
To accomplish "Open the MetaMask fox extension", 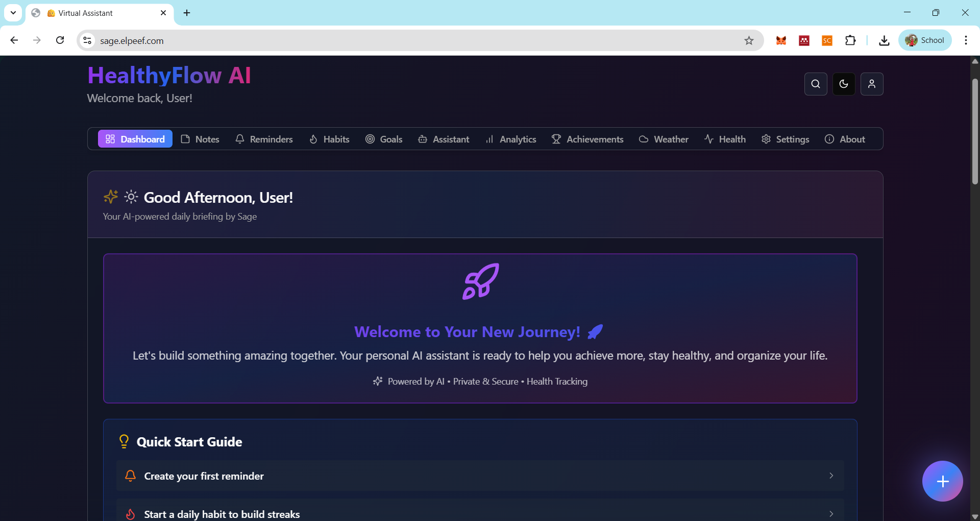I will coord(781,40).
